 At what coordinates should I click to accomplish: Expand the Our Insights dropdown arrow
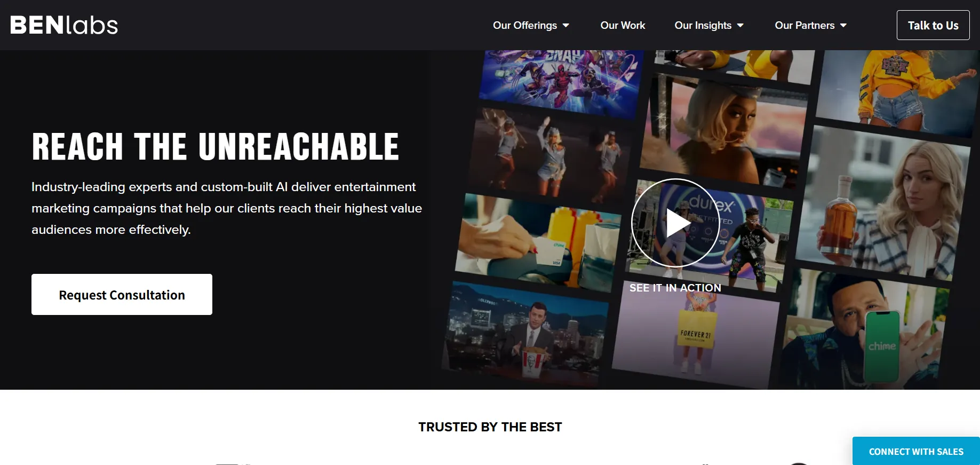(x=740, y=25)
